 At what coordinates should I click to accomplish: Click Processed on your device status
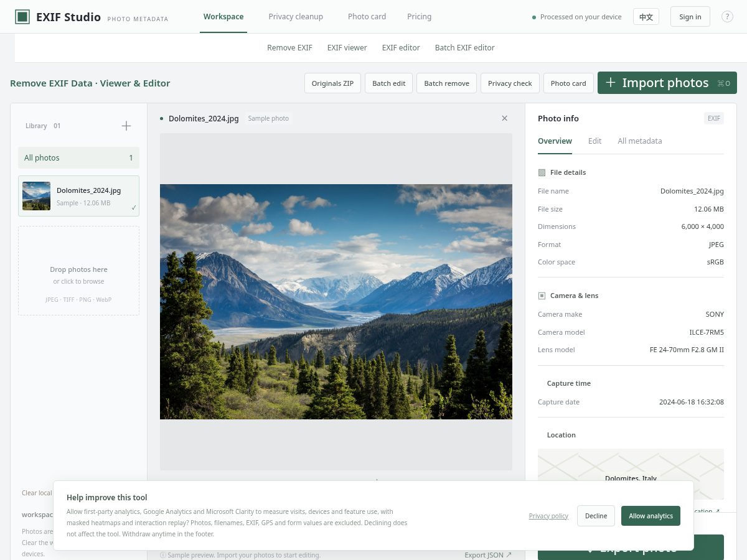pos(577,17)
